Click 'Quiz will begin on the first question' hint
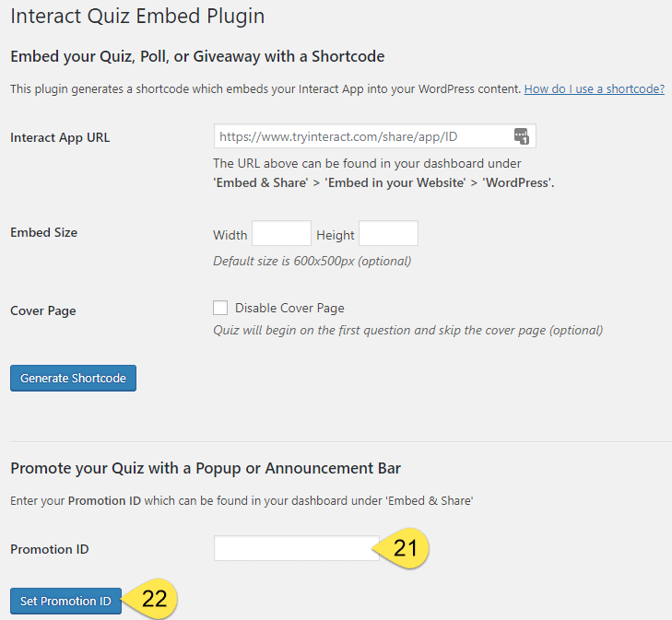Image resolution: width=672 pixels, height=620 pixels. tap(408, 331)
